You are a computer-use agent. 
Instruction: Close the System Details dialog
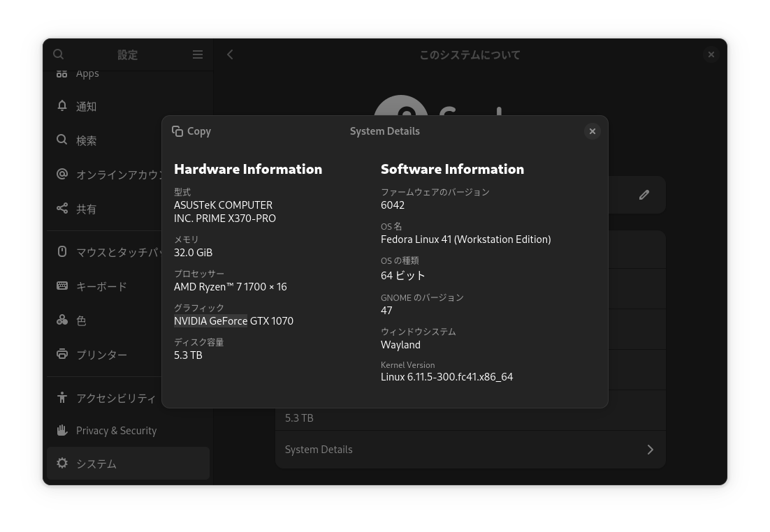point(592,131)
